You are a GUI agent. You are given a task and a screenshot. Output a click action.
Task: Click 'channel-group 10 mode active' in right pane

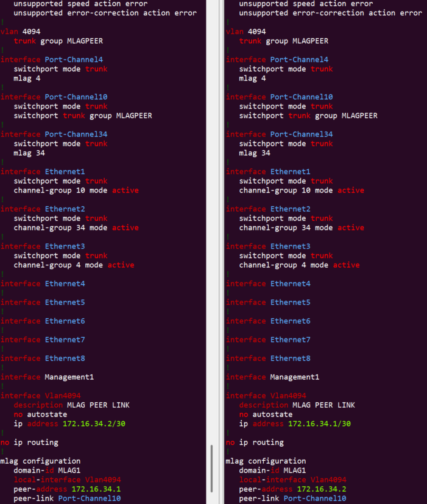click(x=302, y=191)
